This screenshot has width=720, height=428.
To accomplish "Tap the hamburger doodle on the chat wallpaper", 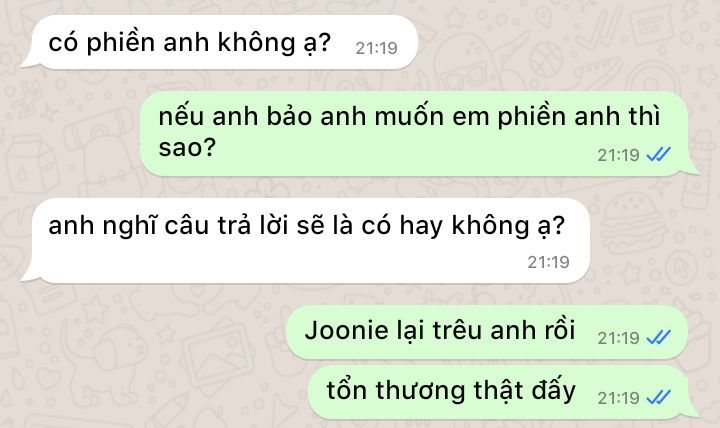I will 634,220.
